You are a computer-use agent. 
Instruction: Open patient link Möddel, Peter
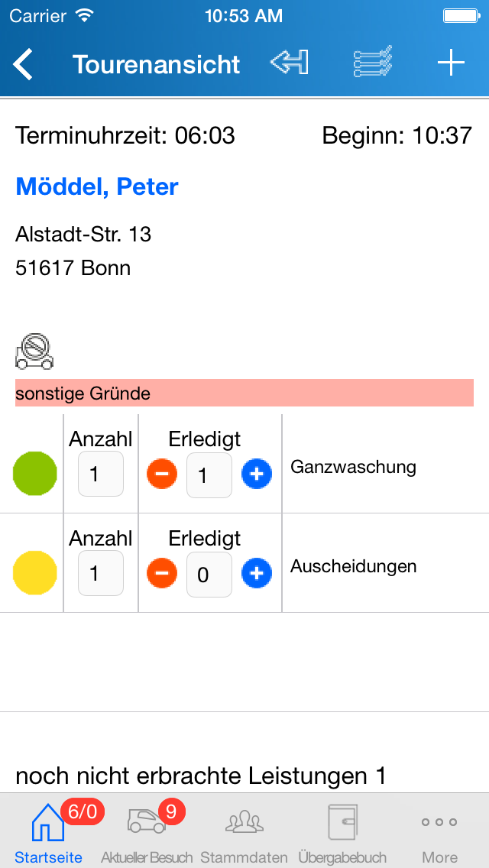[97, 186]
